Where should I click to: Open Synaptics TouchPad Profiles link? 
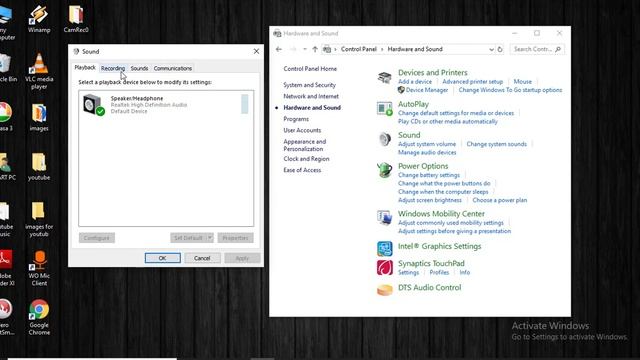439,272
